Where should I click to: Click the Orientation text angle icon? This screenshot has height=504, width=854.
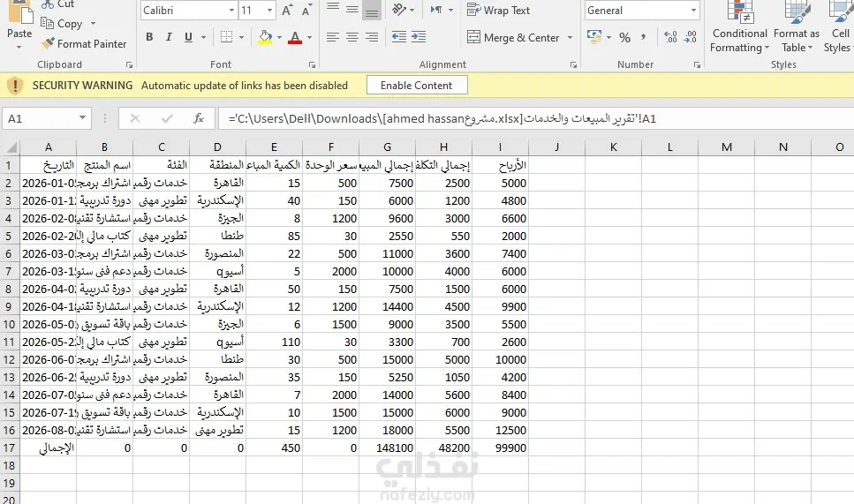tap(399, 9)
